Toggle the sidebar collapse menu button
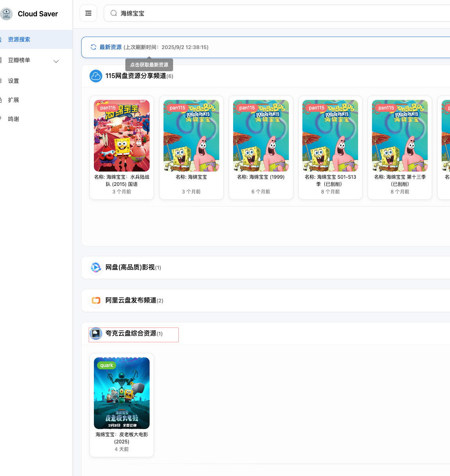450x476 pixels. (88, 14)
